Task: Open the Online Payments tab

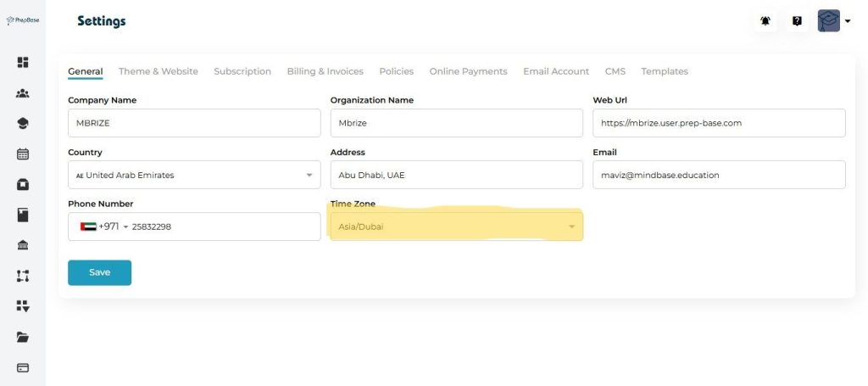Action: coord(468,71)
